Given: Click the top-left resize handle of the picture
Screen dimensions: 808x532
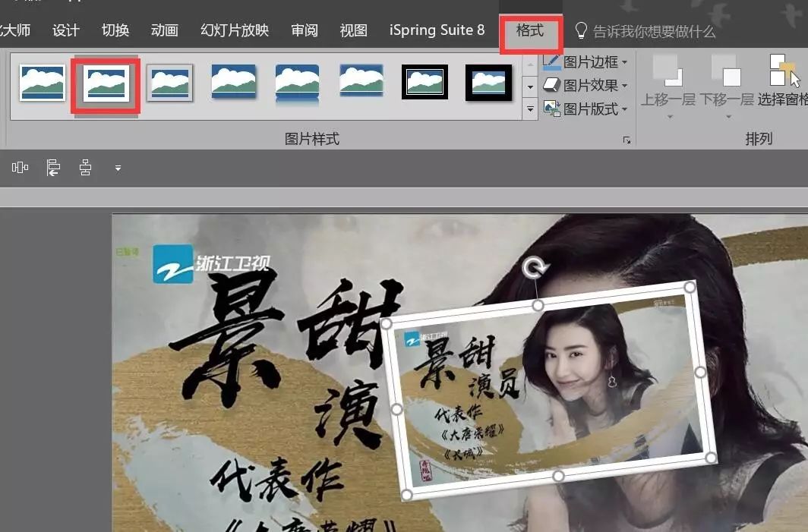Looking at the screenshot, I should point(386,323).
